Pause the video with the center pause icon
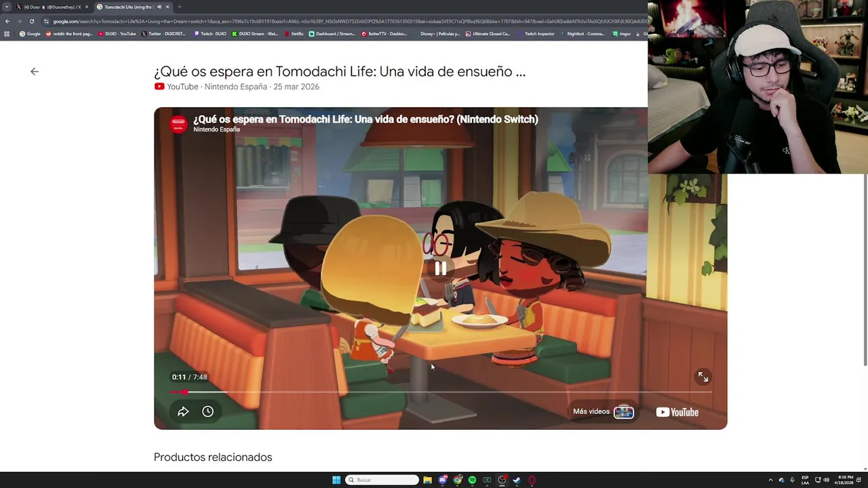 pyautogui.click(x=440, y=268)
